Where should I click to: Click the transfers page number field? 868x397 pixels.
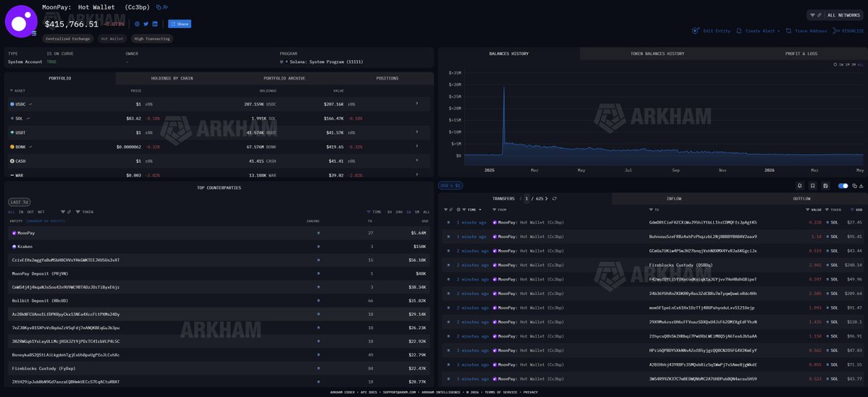526,198
